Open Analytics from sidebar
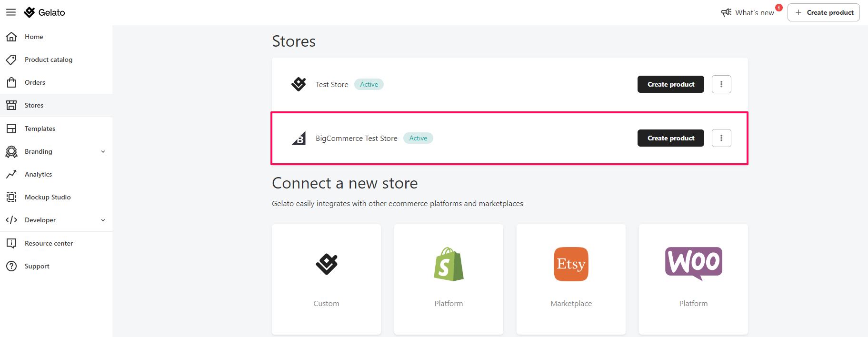Image resolution: width=868 pixels, height=337 pixels. tap(56, 174)
